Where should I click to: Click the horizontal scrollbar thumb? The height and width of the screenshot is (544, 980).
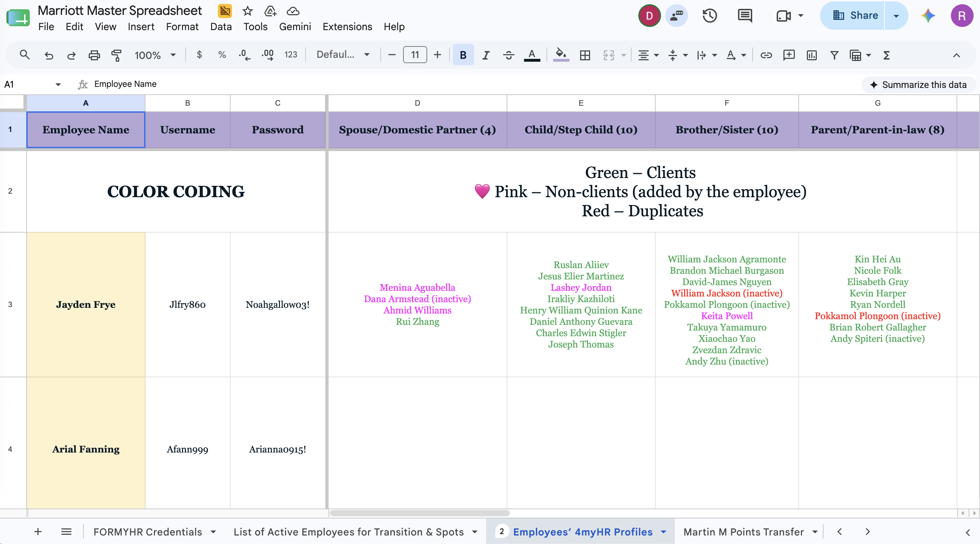(420, 513)
